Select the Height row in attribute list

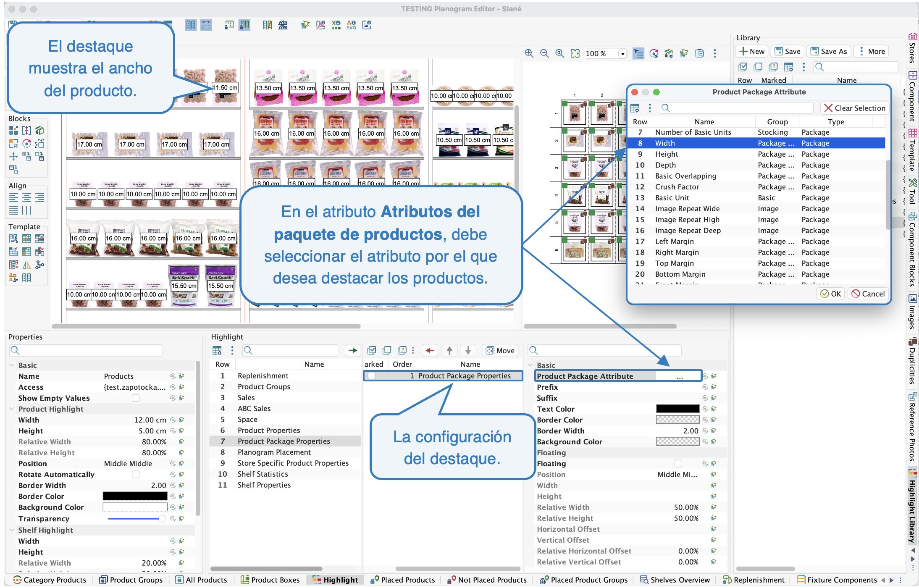(x=756, y=154)
